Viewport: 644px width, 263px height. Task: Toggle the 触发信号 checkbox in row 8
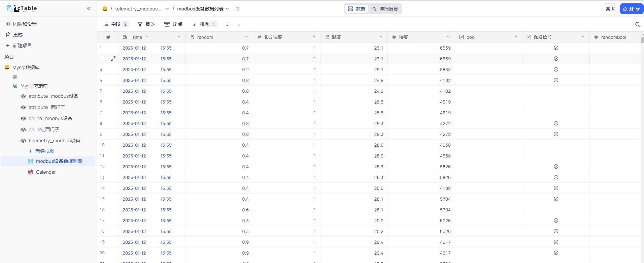coord(556,123)
